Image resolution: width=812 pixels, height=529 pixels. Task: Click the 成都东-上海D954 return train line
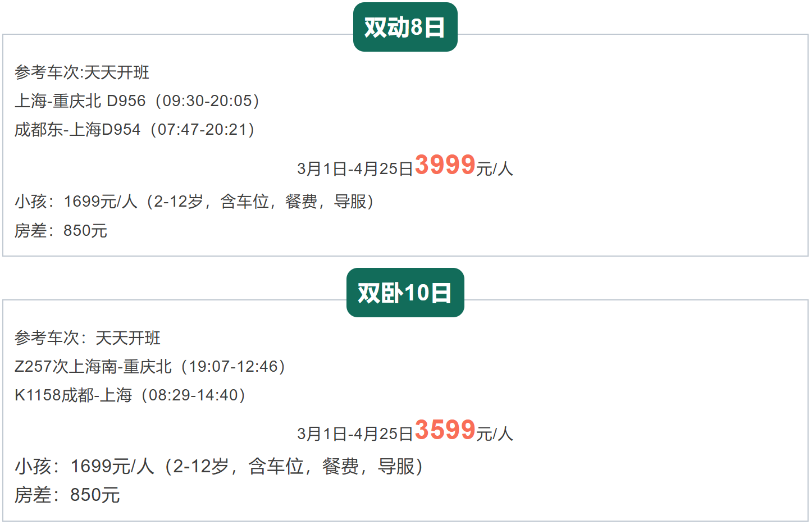[x=134, y=130]
